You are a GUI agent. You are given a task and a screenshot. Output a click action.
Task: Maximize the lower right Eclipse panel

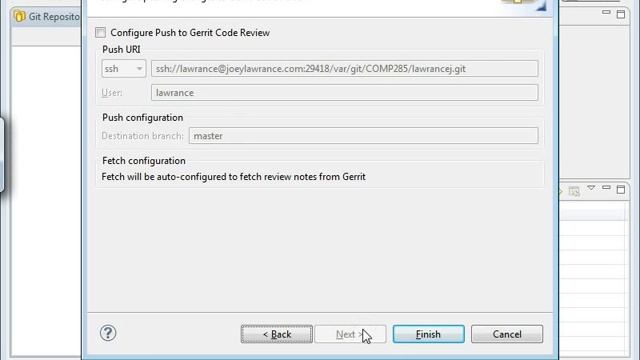coord(621,189)
